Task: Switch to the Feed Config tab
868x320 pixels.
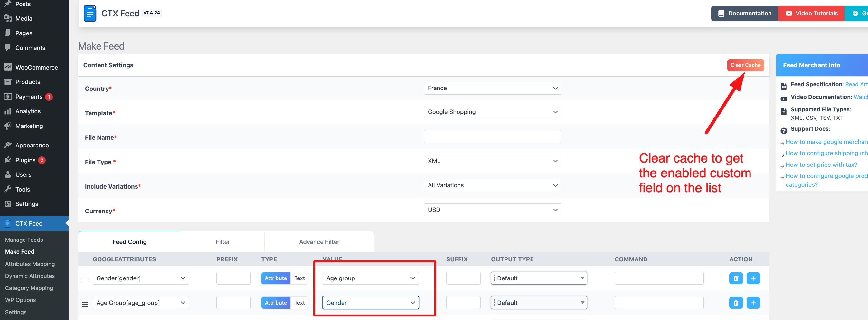Action: pyautogui.click(x=129, y=242)
